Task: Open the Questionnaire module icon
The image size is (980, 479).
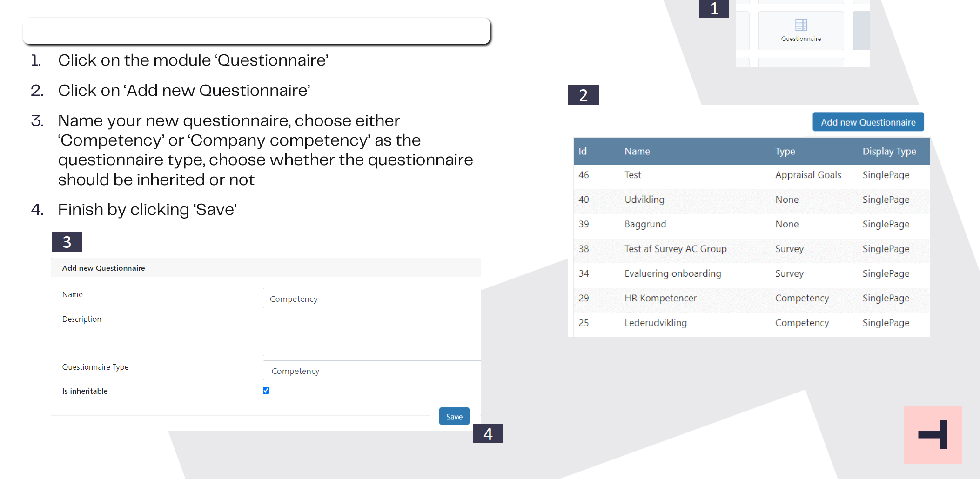Action: pyautogui.click(x=801, y=31)
